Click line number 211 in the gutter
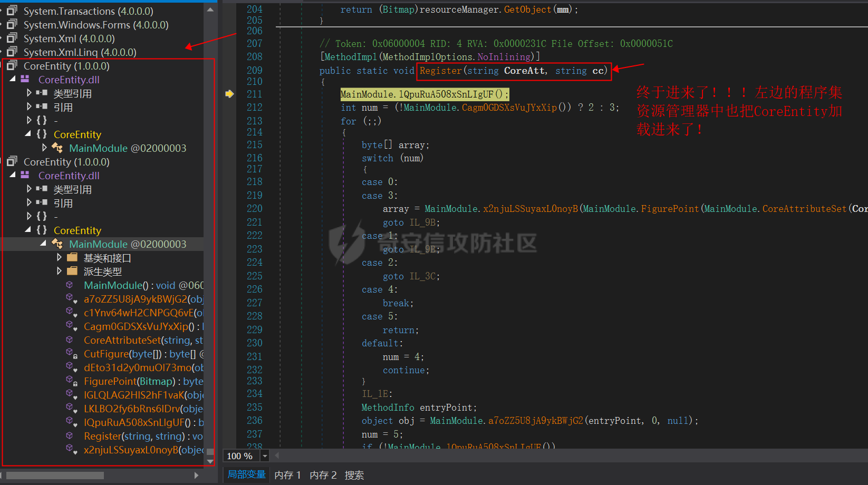Viewport: 868px width, 485px height. [x=254, y=94]
